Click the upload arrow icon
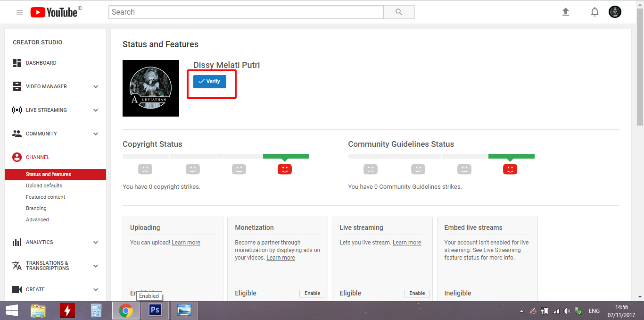 [565, 12]
